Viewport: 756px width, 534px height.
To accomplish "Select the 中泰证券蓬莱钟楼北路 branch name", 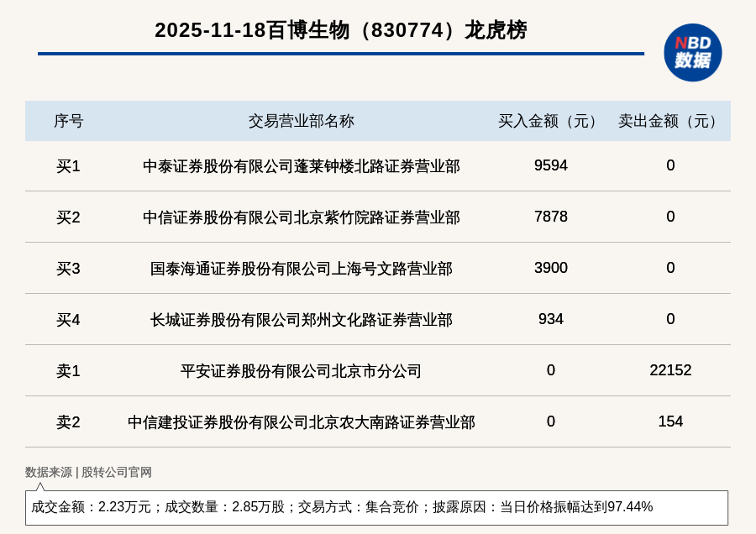I will [301, 166].
